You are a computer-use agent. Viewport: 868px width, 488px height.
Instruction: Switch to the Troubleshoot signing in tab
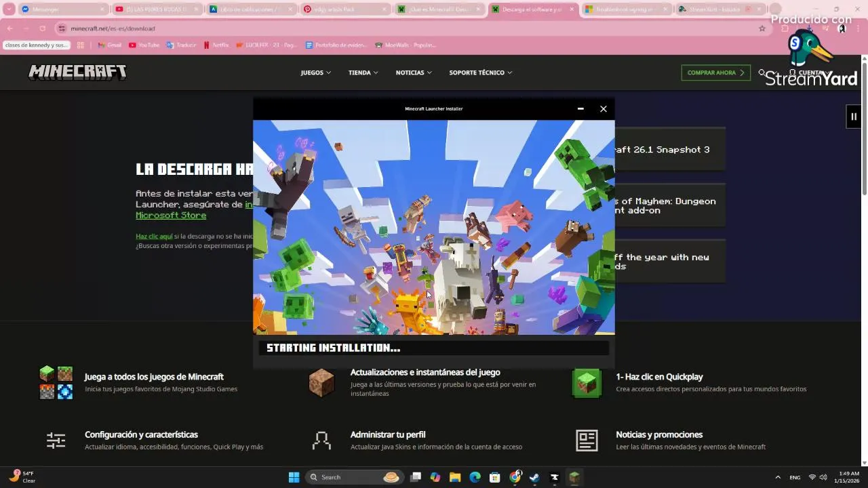tap(627, 9)
